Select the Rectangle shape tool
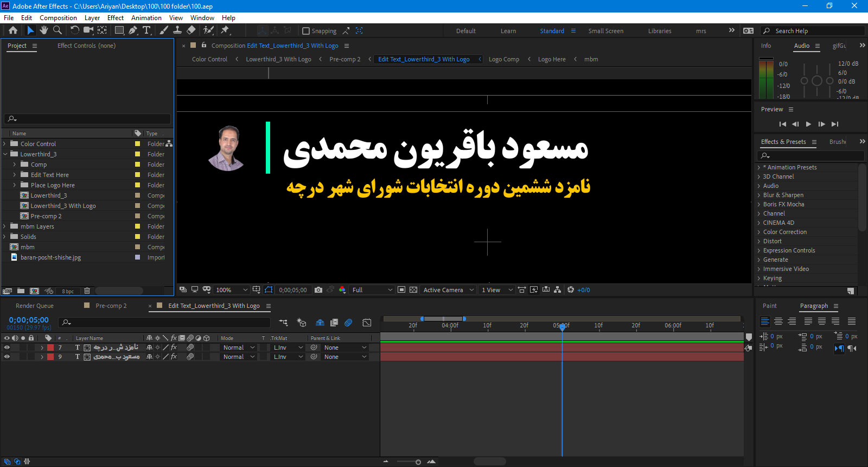868x467 pixels. [x=119, y=30]
